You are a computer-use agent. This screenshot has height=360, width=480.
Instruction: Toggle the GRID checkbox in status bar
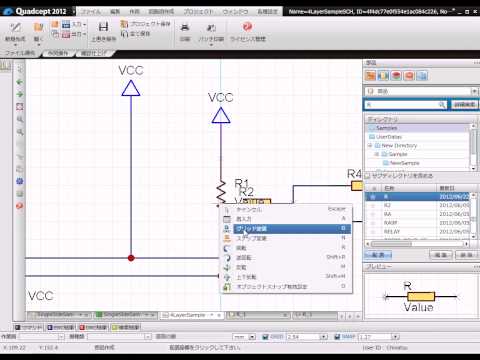[x=265, y=337]
